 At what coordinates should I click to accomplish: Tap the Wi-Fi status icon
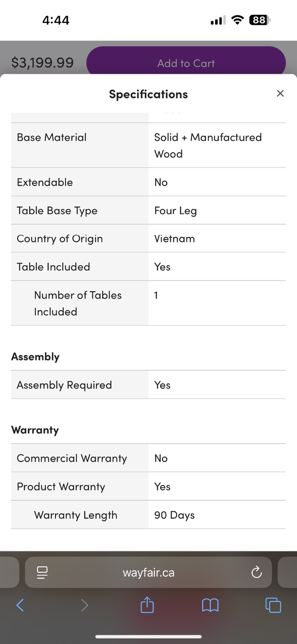click(x=238, y=20)
